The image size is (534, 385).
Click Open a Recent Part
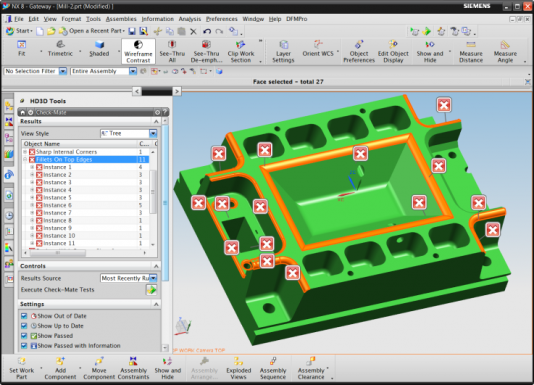pyautogui.click(x=92, y=31)
